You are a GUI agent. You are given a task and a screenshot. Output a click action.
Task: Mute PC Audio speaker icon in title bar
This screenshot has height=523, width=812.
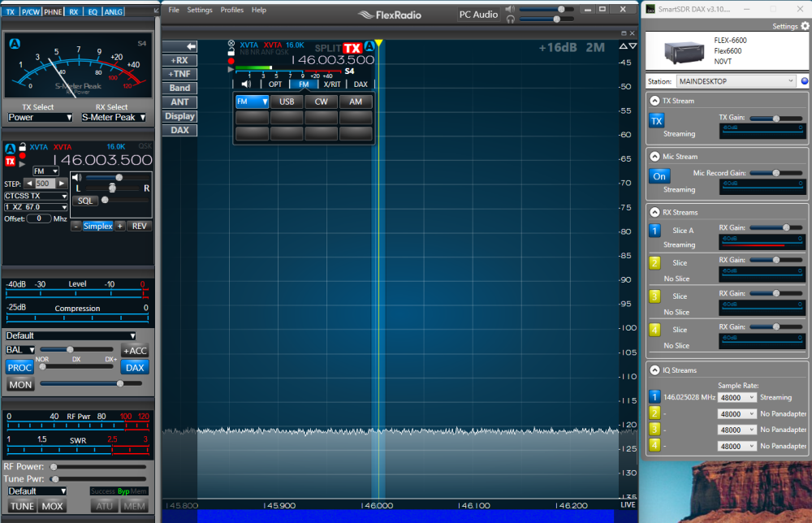510,9
